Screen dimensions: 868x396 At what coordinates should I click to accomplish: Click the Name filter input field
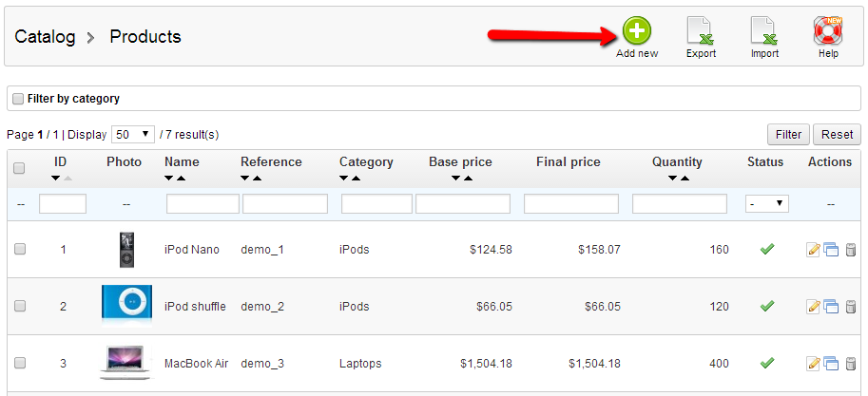[203, 203]
